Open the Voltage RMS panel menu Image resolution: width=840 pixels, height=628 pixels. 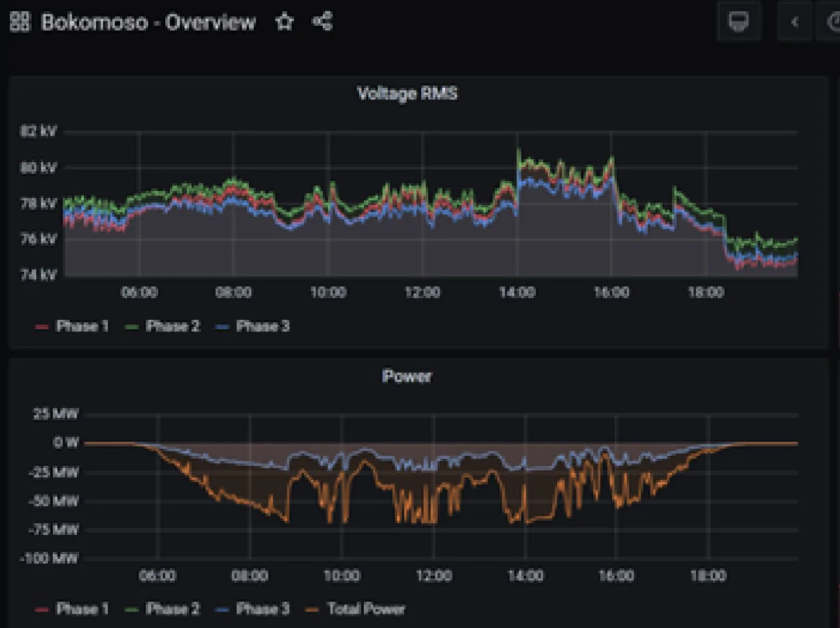click(x=408, y=94)
